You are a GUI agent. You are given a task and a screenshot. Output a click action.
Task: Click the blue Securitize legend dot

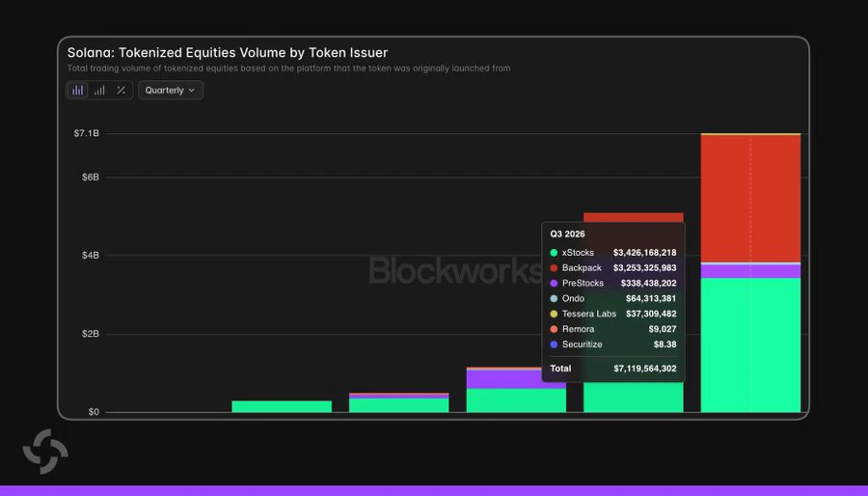(554, 344)
